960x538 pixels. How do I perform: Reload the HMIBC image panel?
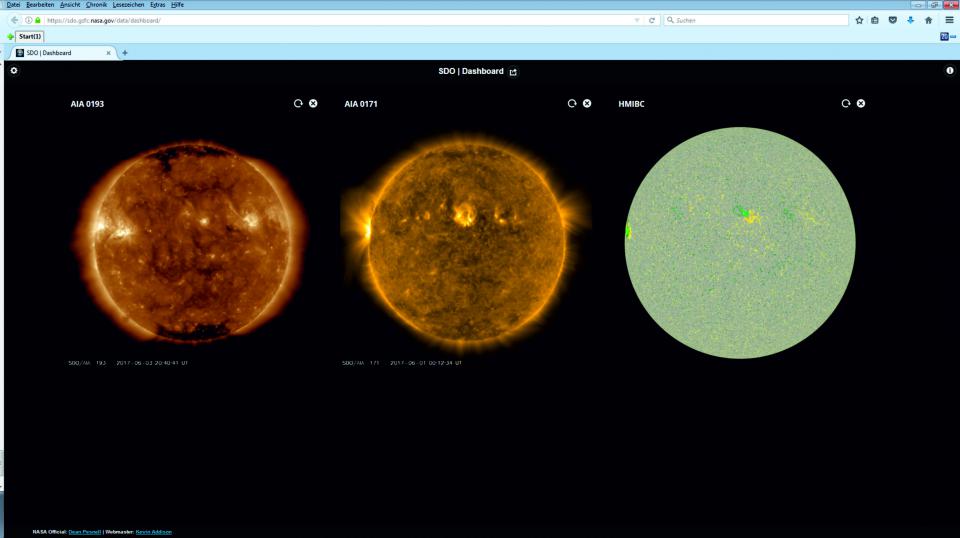tap(846, 104)
